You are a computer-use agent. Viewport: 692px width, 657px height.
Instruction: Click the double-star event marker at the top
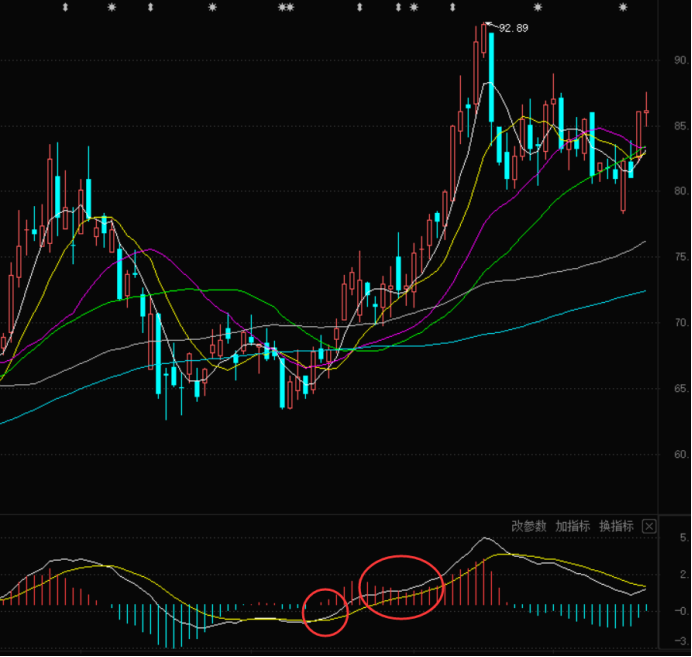click(286, 8)
